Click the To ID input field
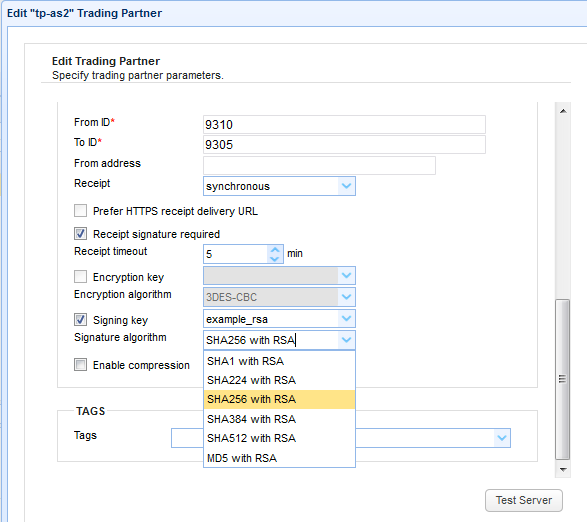587x522 pixels. [344, 145]
